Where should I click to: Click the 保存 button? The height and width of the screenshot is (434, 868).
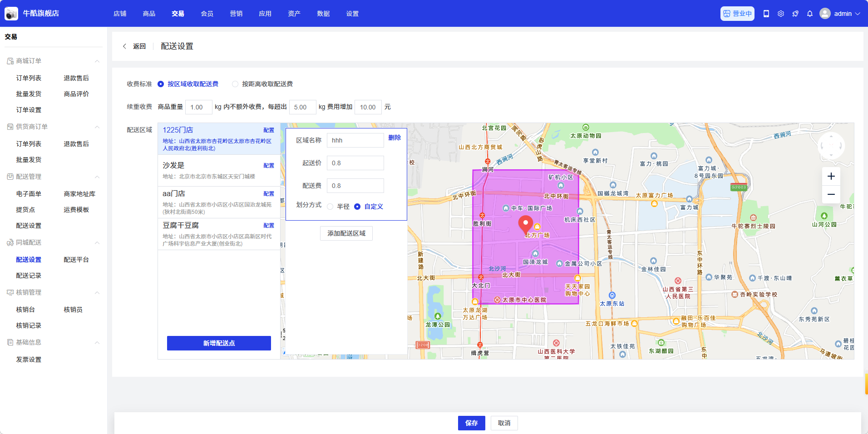(471, 423)
